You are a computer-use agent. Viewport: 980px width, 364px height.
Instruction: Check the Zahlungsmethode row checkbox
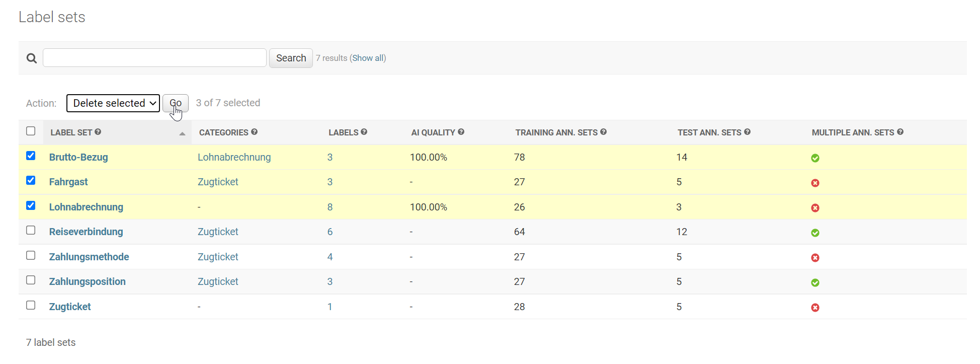tap(31, 255)
